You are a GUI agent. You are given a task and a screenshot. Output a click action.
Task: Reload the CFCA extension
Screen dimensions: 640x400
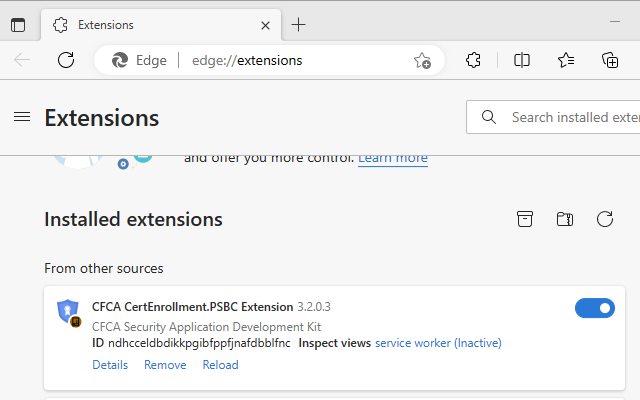pyautogui.click(x=220, y=365)
